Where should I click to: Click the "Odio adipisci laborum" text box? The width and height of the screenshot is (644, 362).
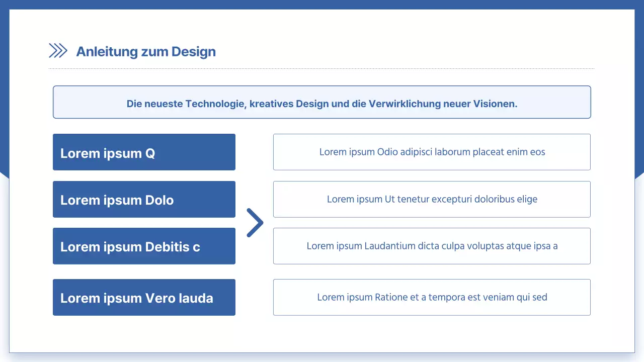pos(432,152)
